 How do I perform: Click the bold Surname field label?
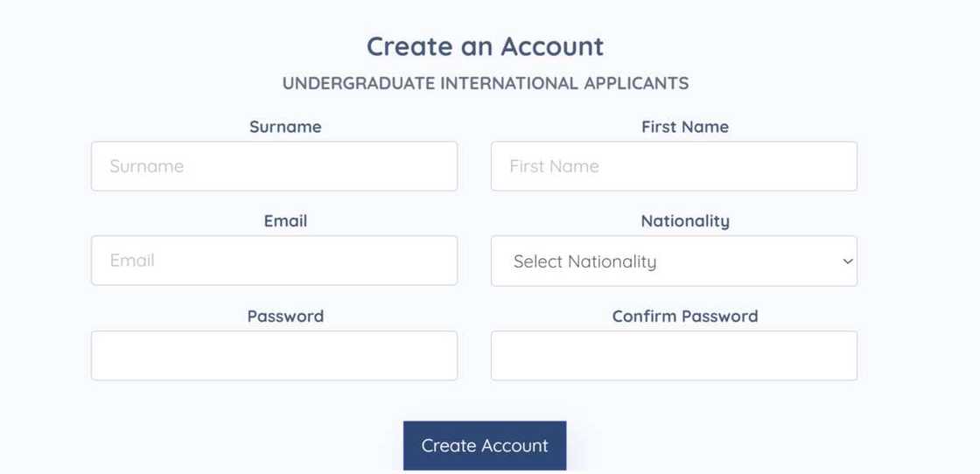click(x=285, y=127)
